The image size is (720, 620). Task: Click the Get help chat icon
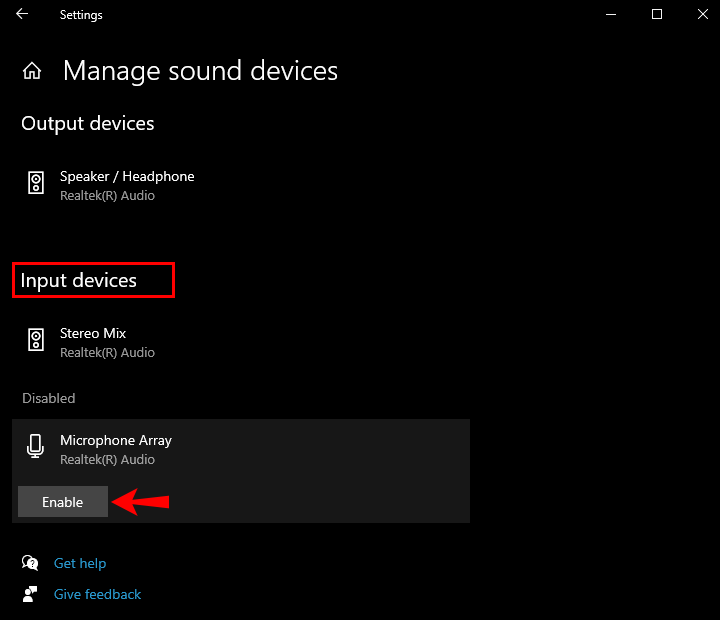(x=31, y=563)
